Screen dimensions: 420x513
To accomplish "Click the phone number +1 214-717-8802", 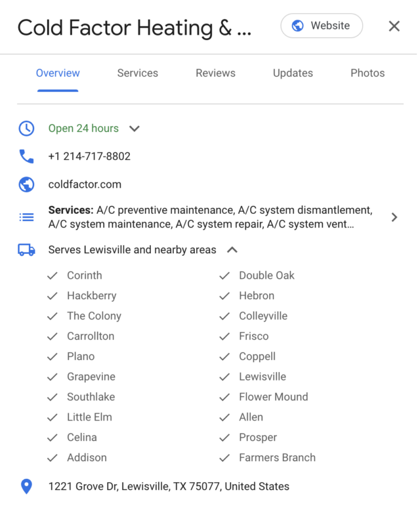I will 89,157.
